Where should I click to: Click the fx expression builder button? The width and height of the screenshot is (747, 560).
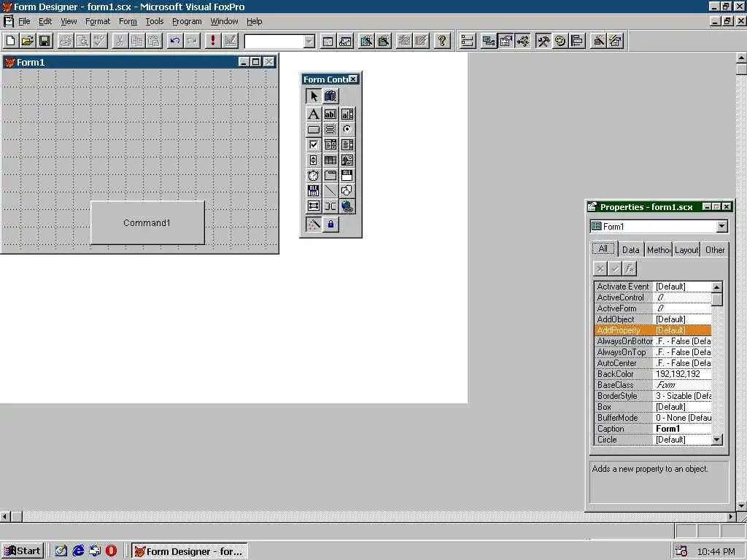coord(630,268)
